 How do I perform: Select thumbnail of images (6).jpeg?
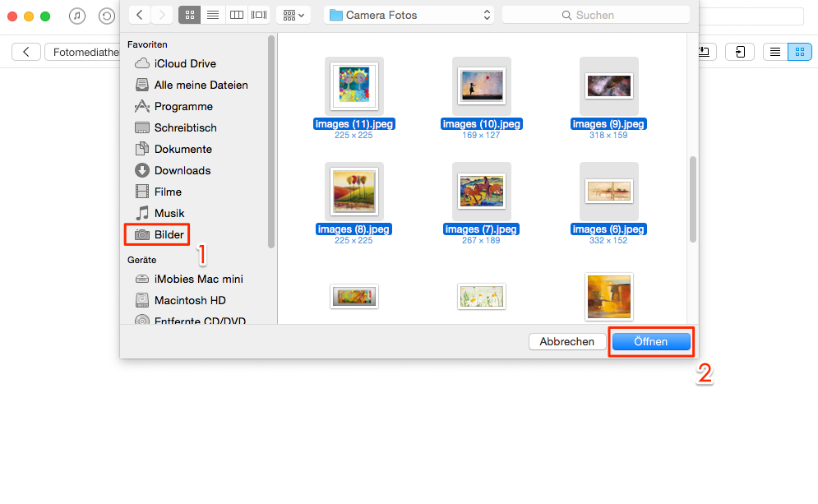coord(609,192)
